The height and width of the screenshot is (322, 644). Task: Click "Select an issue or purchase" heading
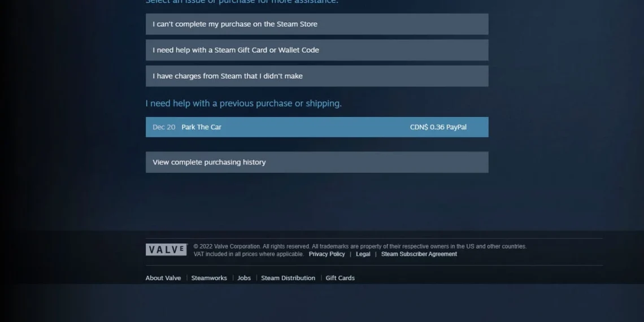(x=242, y=2)
